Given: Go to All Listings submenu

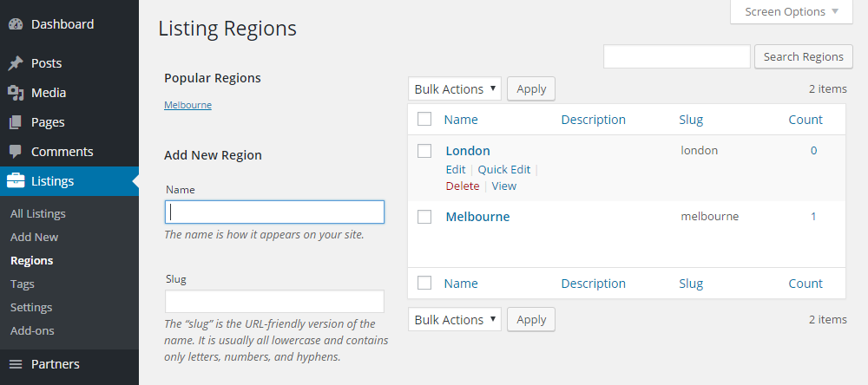Looking at the screenshot, I should coord(37,213).
